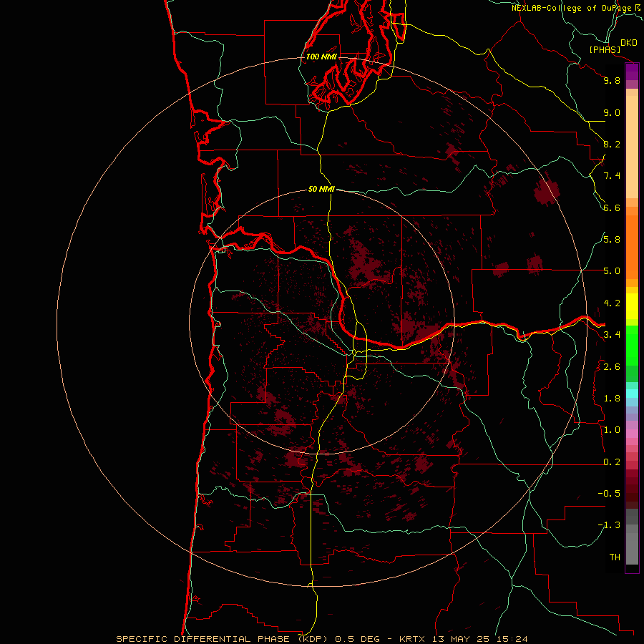Click the 5.0 scale value
Image resolution: width=644 pixels, height=644 pixels.
612,271
